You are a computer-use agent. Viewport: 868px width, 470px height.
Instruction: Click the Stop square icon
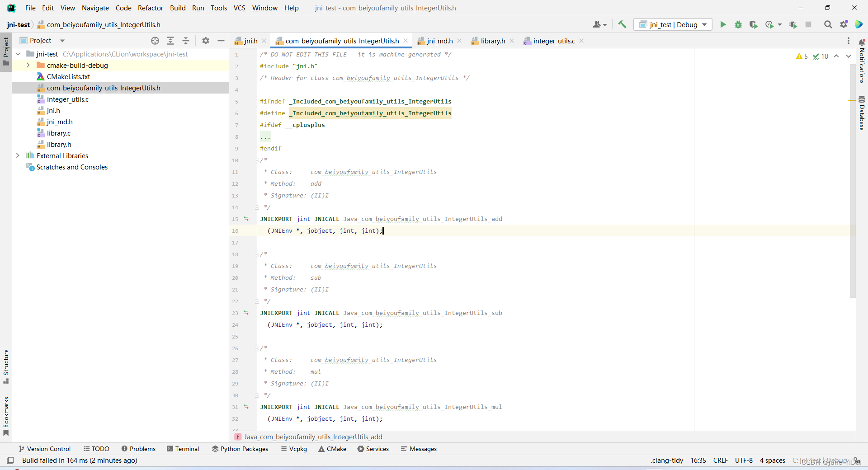(x=808, y=24)
